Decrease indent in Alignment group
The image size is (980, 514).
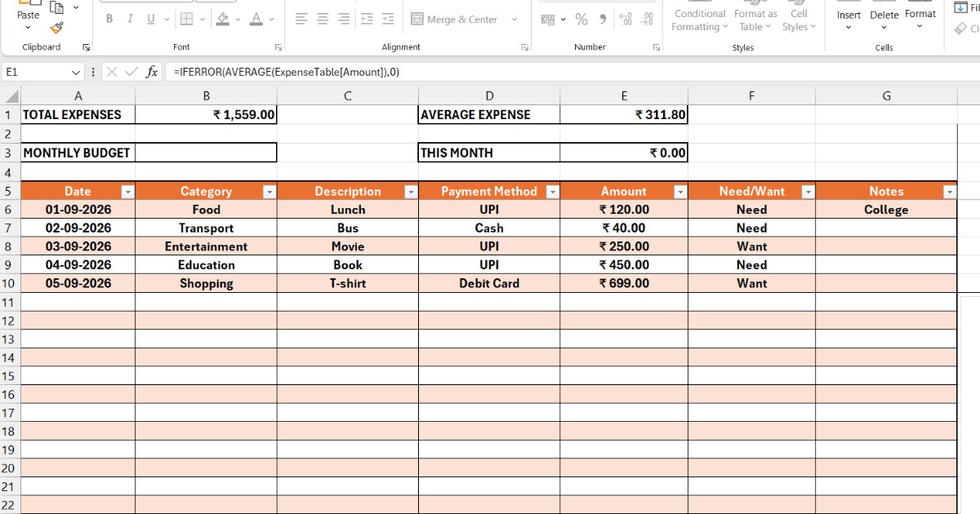click(x=367, y=19)
